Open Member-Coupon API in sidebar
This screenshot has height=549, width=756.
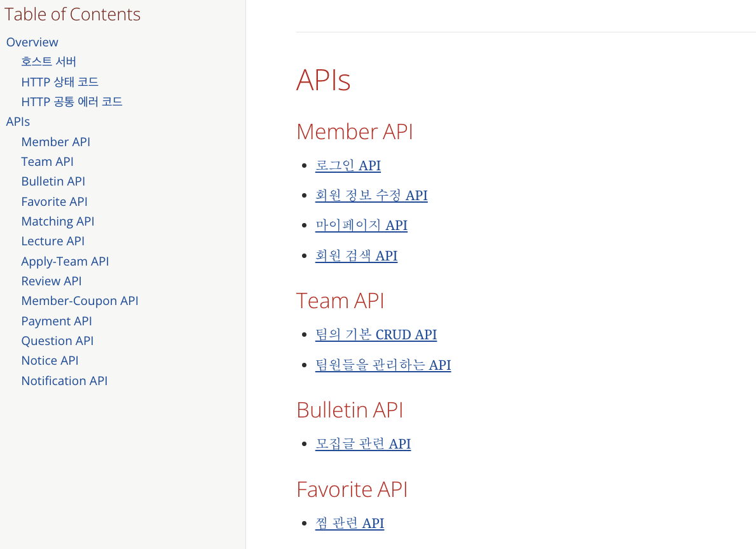[79, 301]
